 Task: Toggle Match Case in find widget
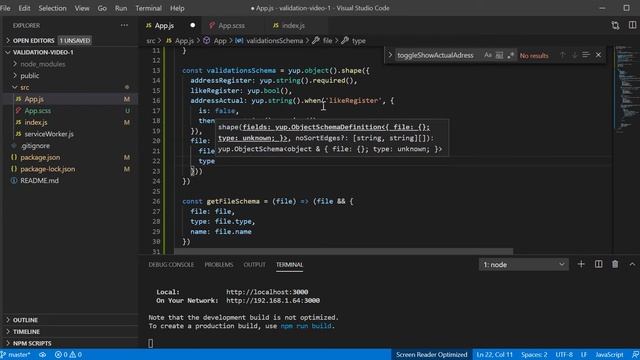point(488,55)
